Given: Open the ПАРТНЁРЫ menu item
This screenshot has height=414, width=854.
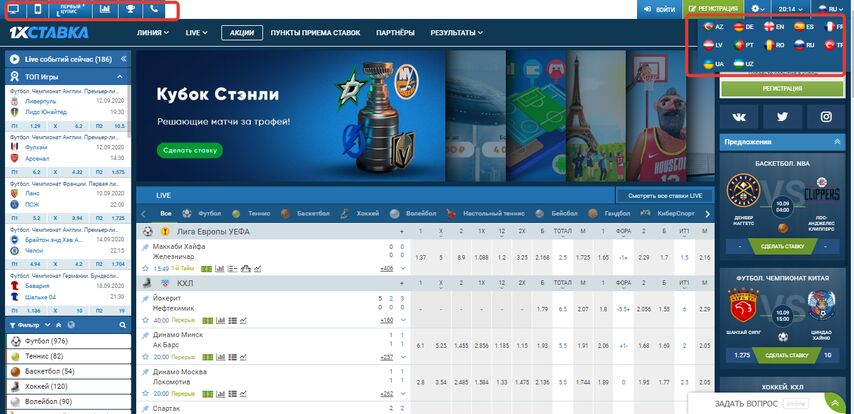Looking at the screenshot, I should click(x=395, y=33).
